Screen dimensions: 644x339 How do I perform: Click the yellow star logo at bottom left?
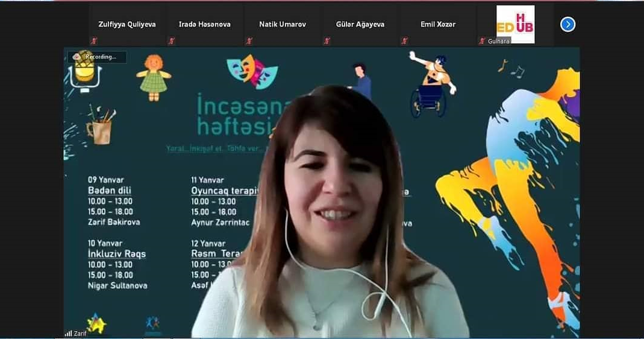(x=96, y=323)
